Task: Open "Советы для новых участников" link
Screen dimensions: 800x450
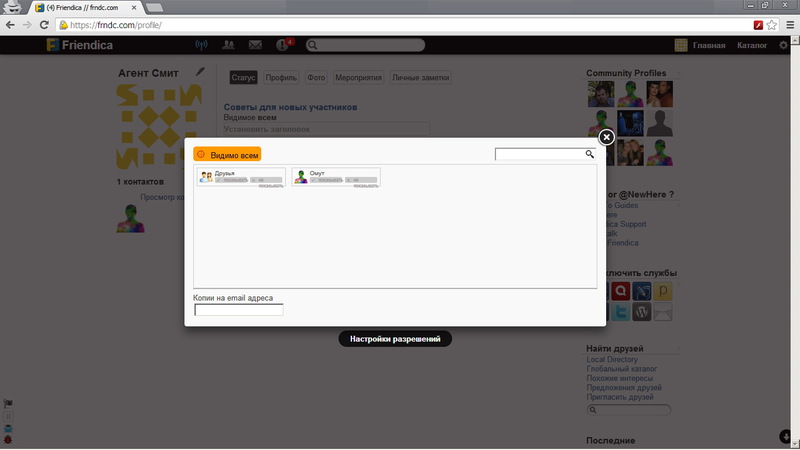Action: [290, 107]
